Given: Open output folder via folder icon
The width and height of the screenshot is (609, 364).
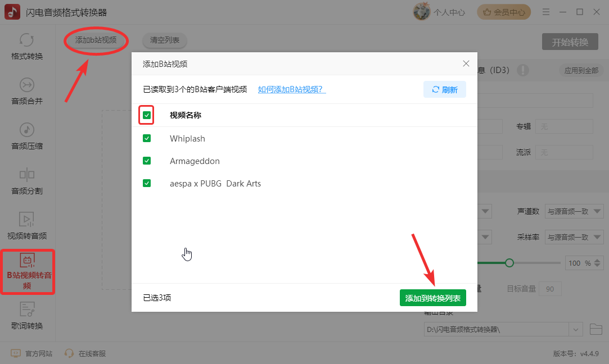Looking at the screenshot, I should (596, 329).
